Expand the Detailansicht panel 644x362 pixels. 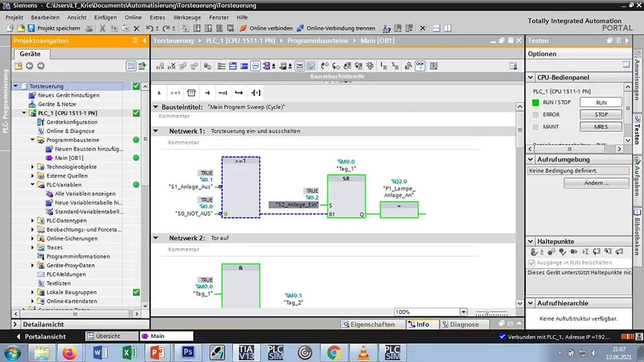tap(15, 324)
